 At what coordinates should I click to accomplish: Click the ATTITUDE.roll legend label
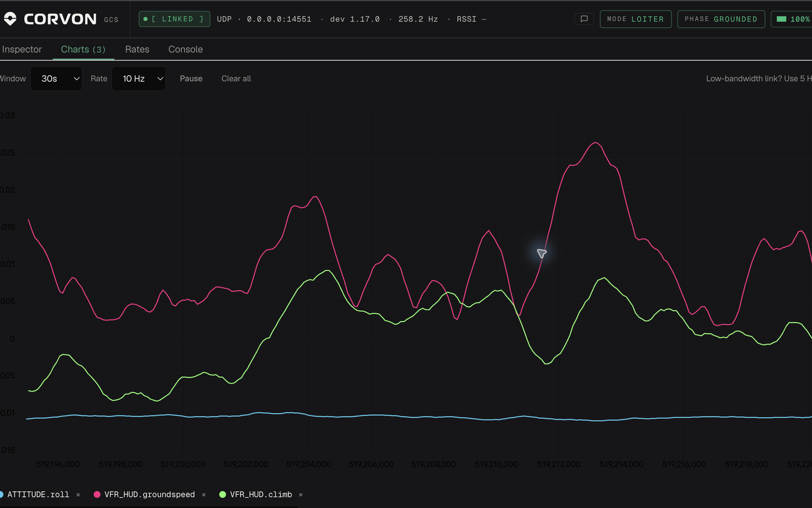point(38,494)
